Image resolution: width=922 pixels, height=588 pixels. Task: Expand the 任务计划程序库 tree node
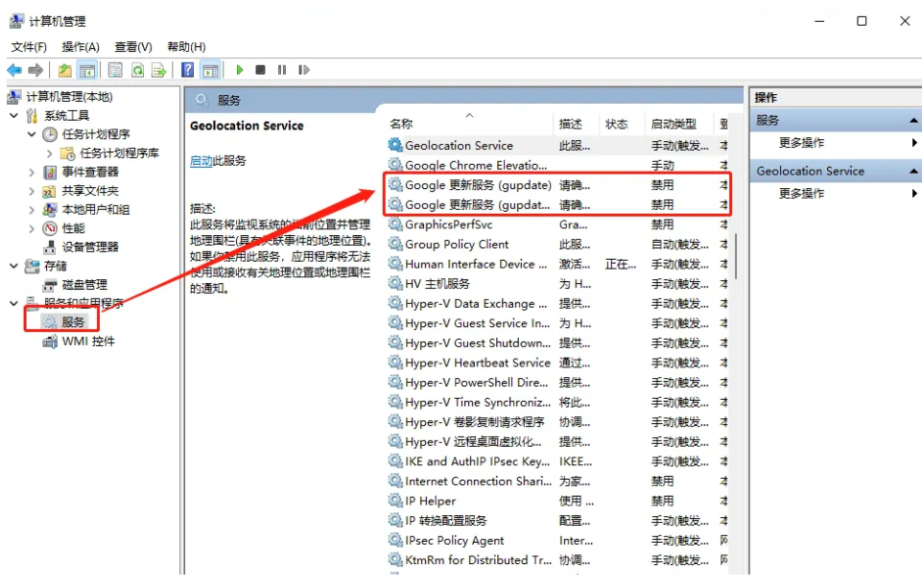click(49, 153)
